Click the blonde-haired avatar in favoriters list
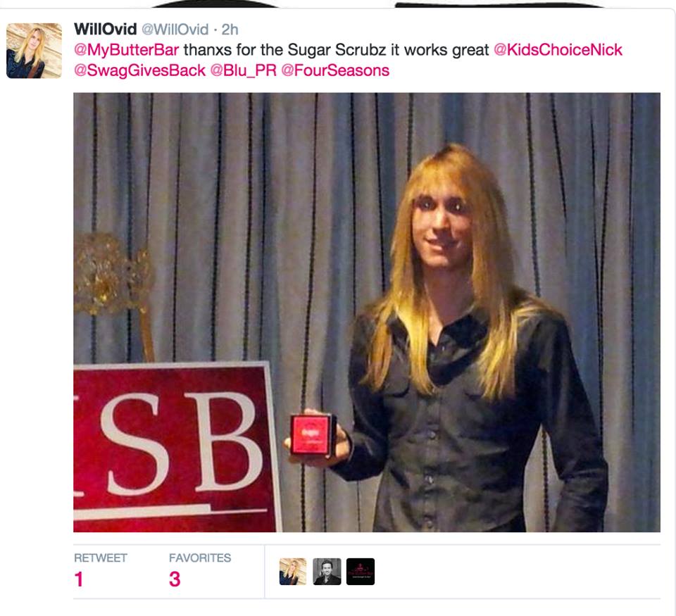Viewport: 676px width, 616px height. [x=293, y=572]
